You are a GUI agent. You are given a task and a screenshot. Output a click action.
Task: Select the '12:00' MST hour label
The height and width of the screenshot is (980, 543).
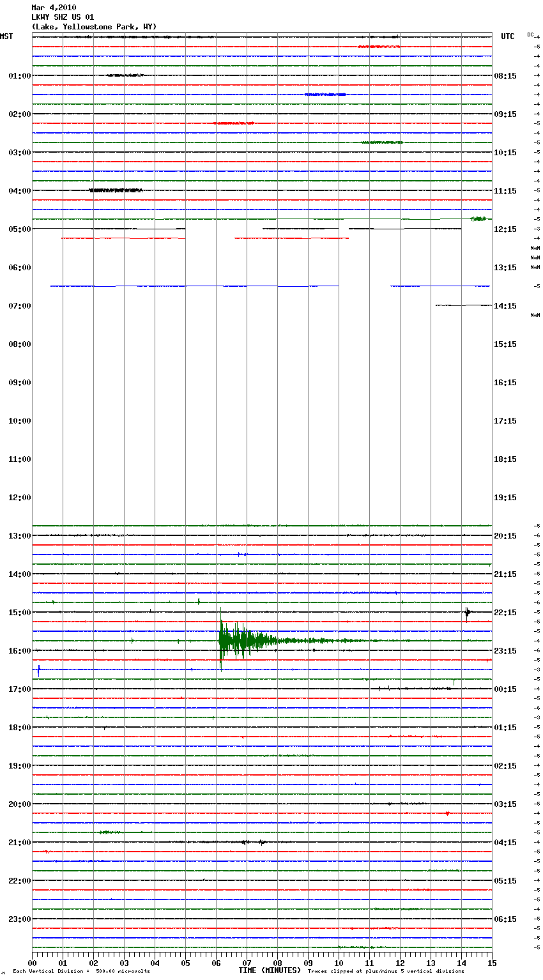[x=20, y=498]
